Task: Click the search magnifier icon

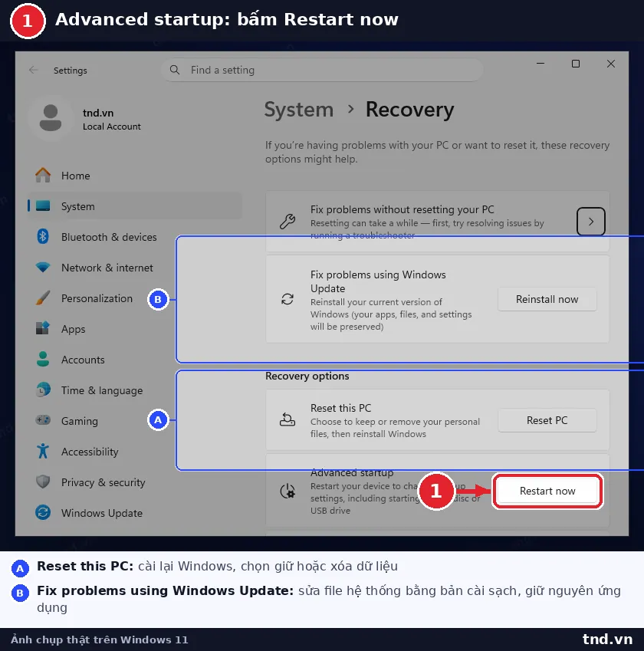Action: point(175,70)
